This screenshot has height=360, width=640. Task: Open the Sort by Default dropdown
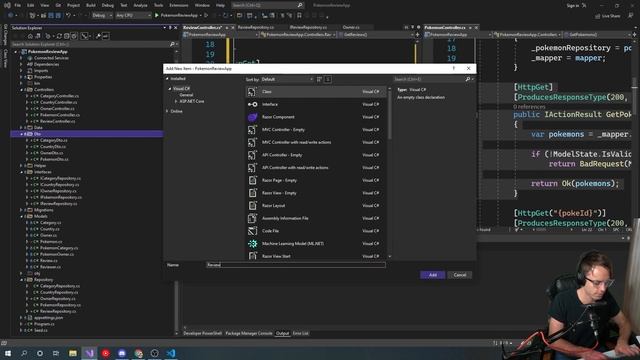coord(287,79)
